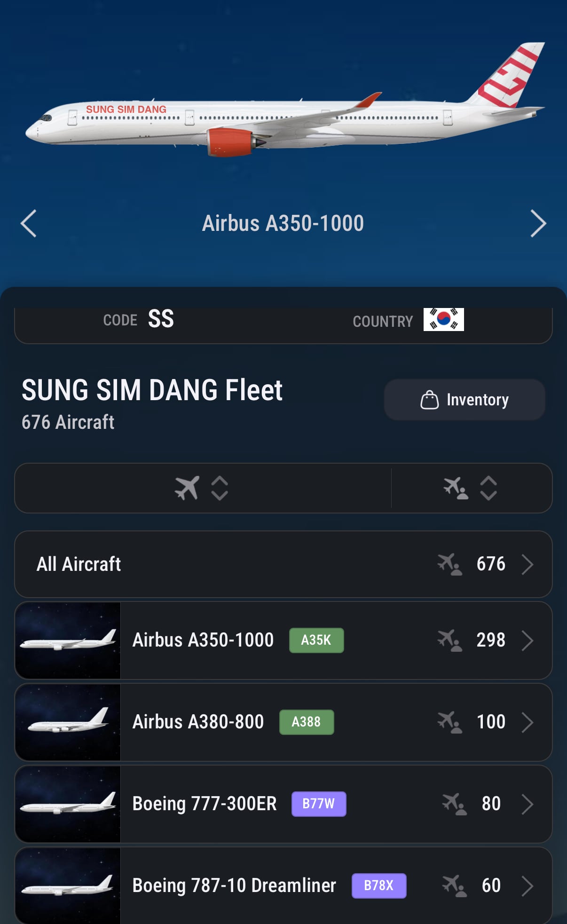Tap the shopping bag Inventory icon
The height and width of the screenshot is (924, 567).
(x=429, y=400)
